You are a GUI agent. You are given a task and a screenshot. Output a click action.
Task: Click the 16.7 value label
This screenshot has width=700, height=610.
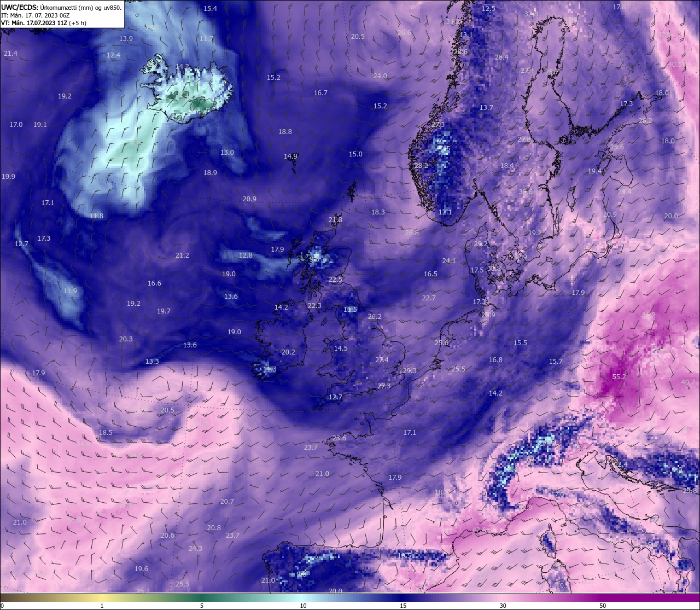tap(320, 93)
